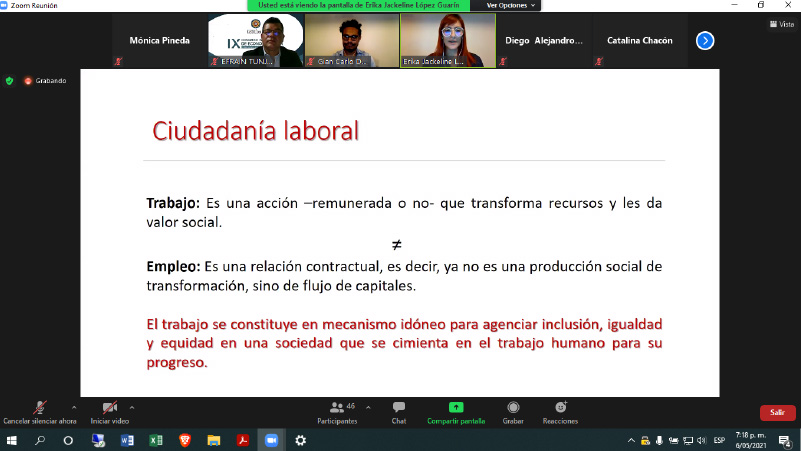Viewport: 801px width, 451px height.
Task: Click system tray microphone icon
Action: coord(659,440)
